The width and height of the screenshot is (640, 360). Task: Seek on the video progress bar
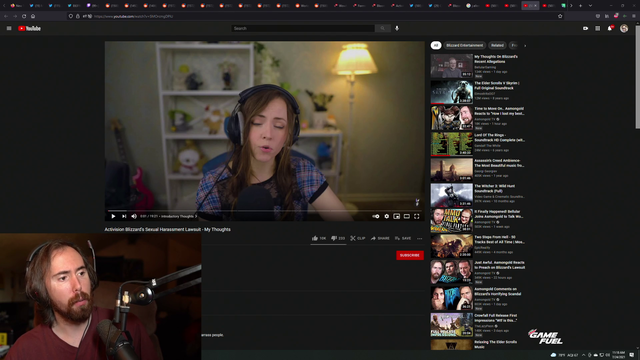click(264, 211)
